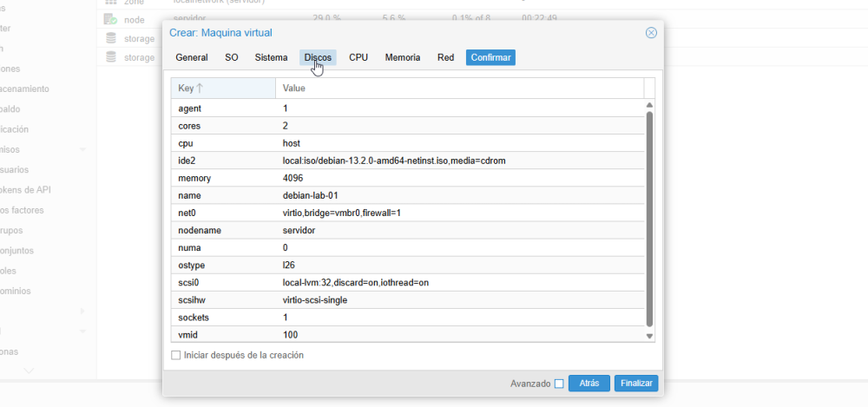Open the Discos tab
Screen dimensions: 868x407
[x=318, y=57]
